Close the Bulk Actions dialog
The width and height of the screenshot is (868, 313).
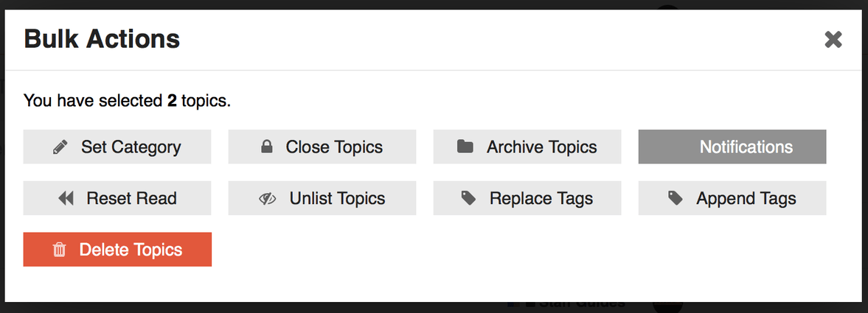click(x=833, y=39)
